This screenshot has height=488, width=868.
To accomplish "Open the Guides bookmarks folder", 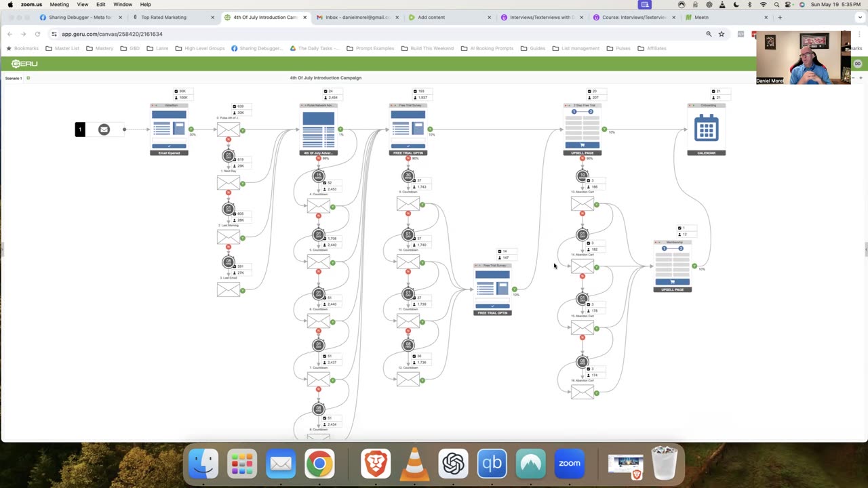I will point(533,48).
